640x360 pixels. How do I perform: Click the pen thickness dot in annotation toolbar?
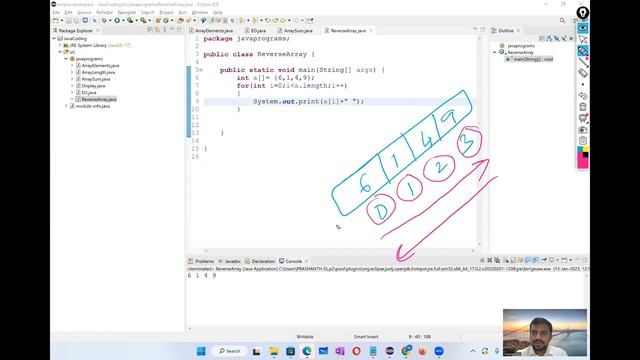coord(583,84)
